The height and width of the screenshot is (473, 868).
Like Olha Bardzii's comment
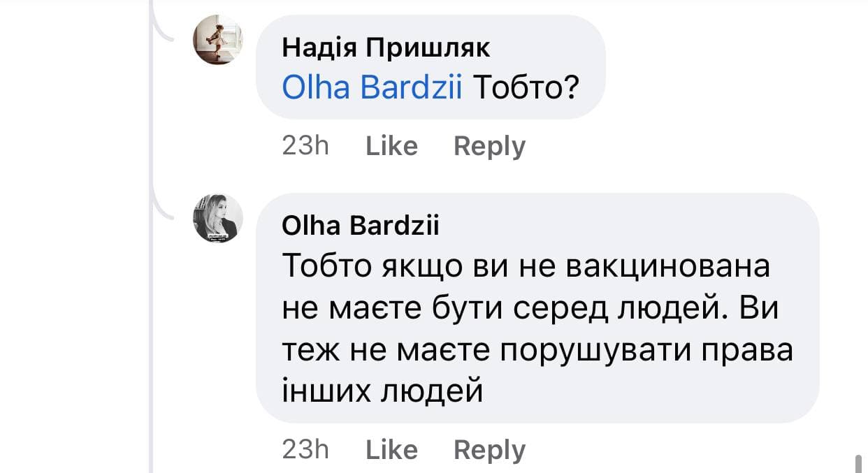[x=391, y=450]
